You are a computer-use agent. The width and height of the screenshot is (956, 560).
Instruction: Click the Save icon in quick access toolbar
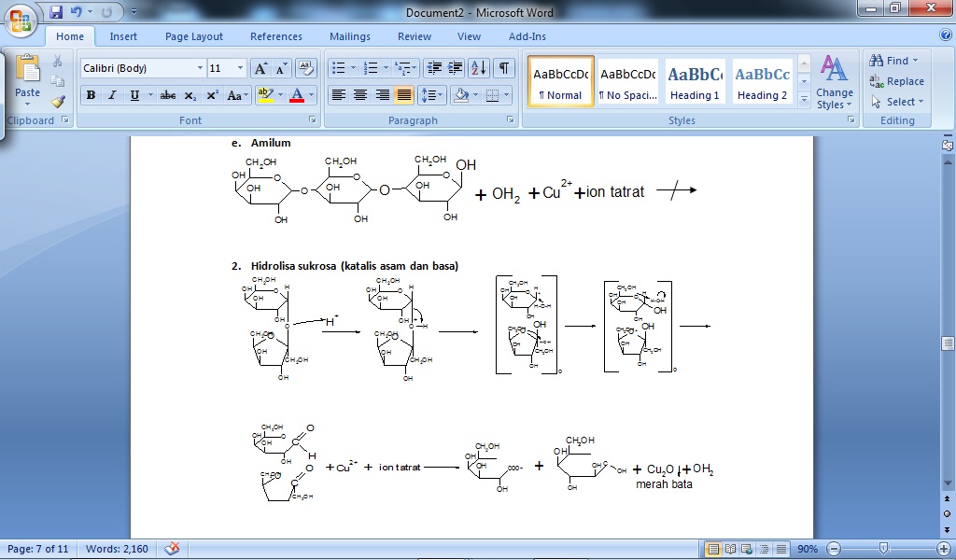tap(56, 11)
